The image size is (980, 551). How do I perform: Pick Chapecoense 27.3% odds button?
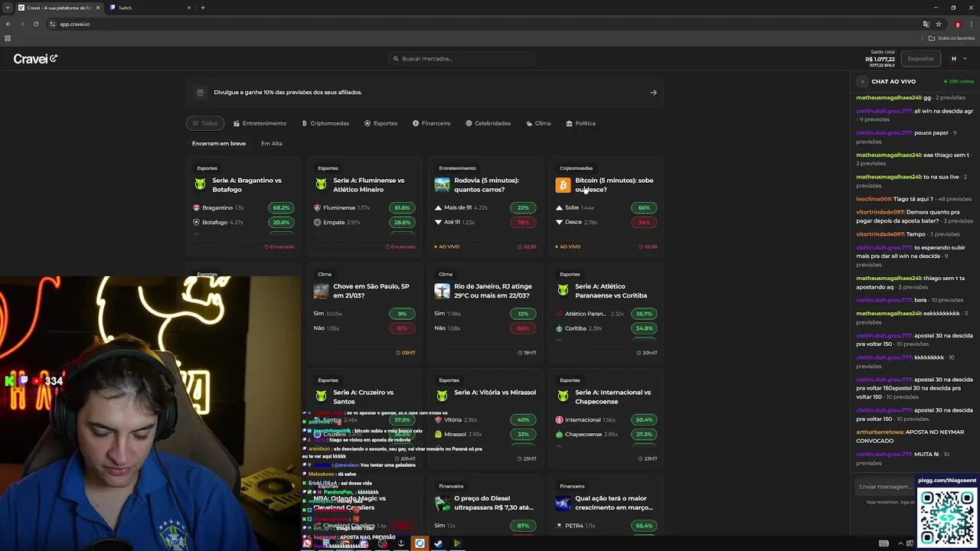pyautogui.click(x=644, y=434)
